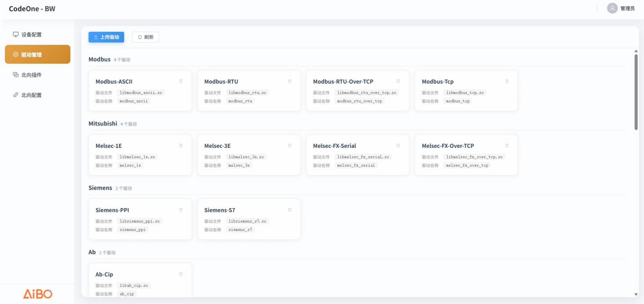Click the Melsec-FX-Over-TCP card title
The width and height of the screenshot is (644, 304).
click(448, 146)
